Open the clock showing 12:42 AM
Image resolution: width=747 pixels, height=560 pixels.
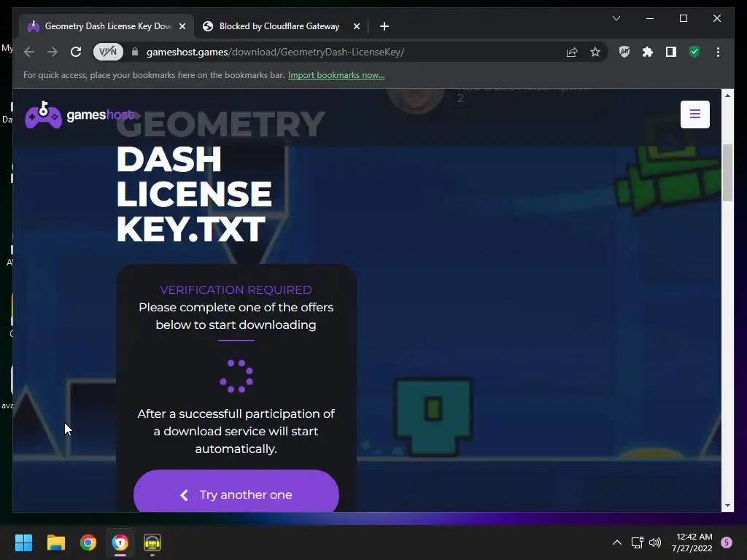(692, 542)
